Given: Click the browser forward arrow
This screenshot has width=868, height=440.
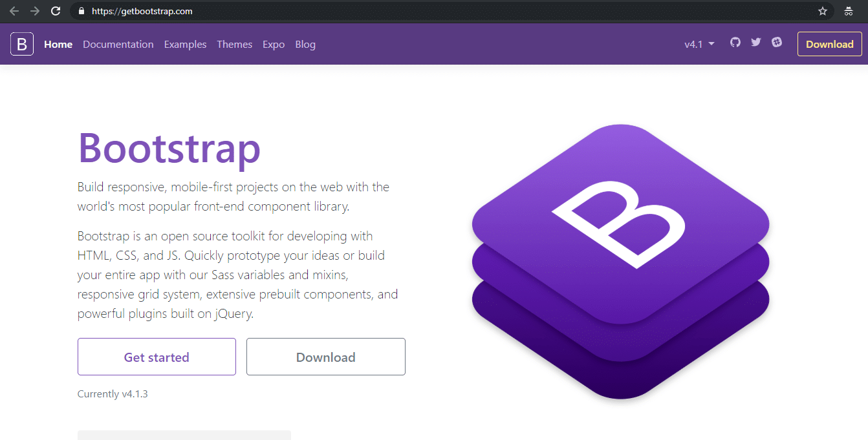Looking at the screenshot, I should [x=35, y=11].
